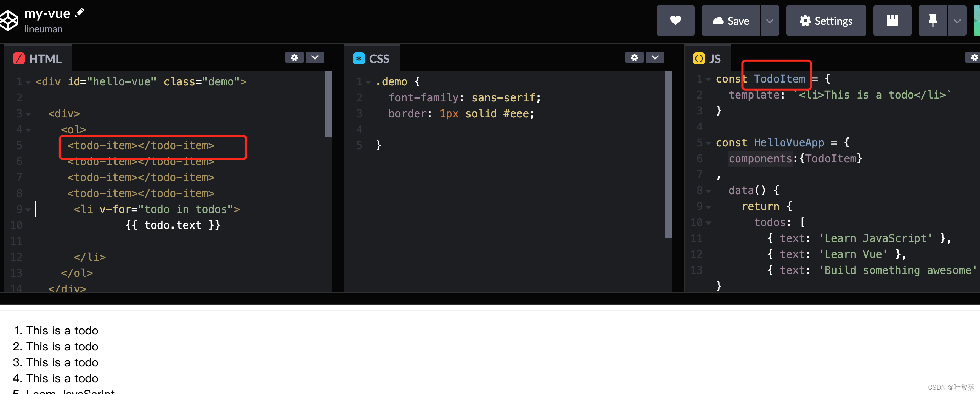Collapse JS line 8 data() fold arrow
The width and height of the screenshot is (980, 394).
[x=708, y=191]
